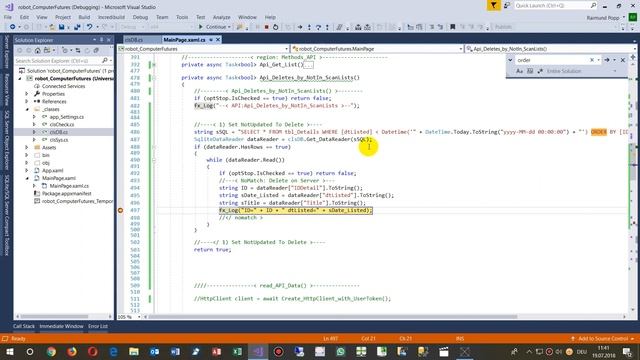Viewport: 640px width, 360px height.
Task: Stop debugging with the red square icon
Action: [266, 27]
